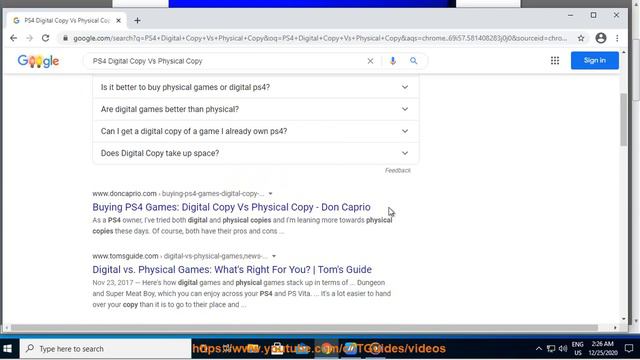Click the Windows 'Type here to search' box

(105, 349)
